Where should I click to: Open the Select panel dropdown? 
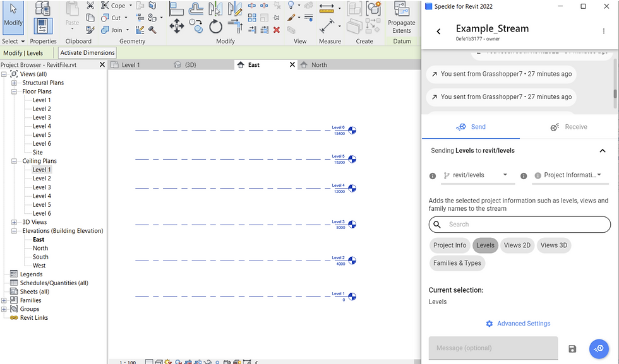pyautogui.click(x=13, y=41)
